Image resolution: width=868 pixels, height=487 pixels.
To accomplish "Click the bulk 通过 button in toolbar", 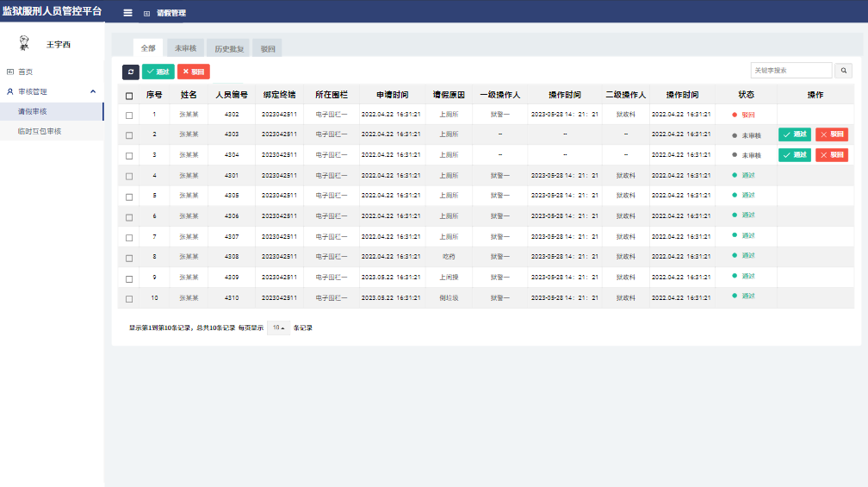I will coord(158,72).
